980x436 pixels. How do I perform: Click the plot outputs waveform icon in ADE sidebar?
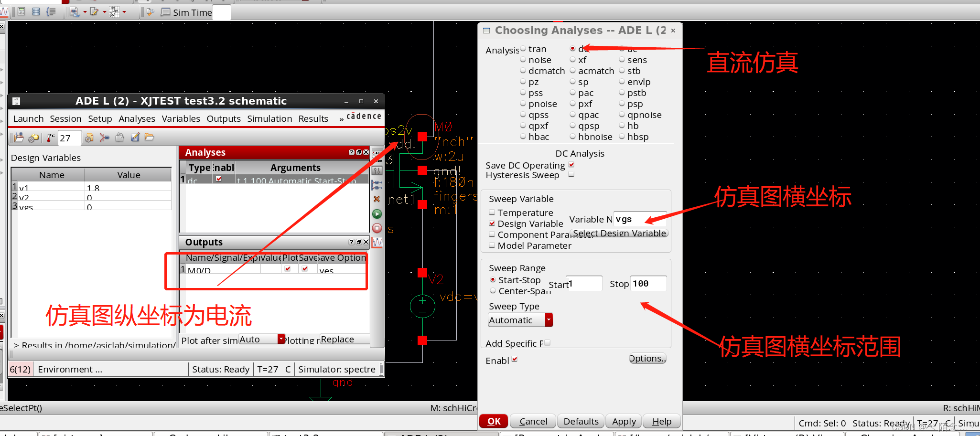pos(377,243)
